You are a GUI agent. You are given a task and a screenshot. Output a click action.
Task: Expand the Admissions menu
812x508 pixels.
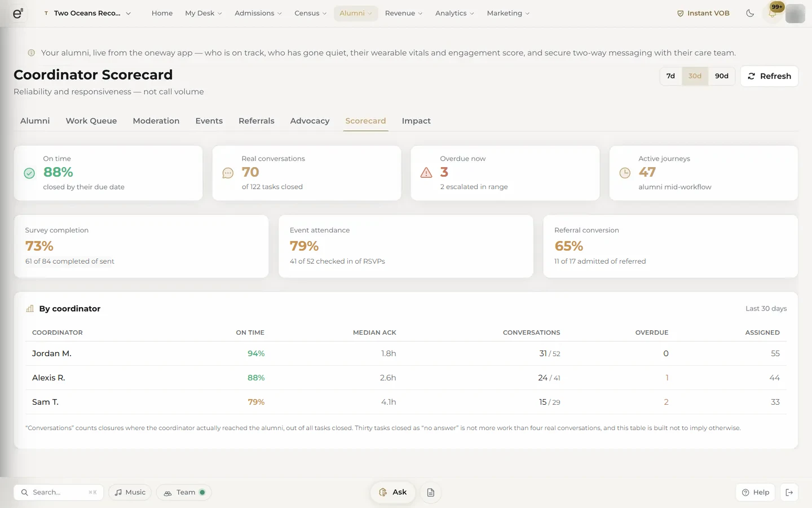(x=258, y=13)
